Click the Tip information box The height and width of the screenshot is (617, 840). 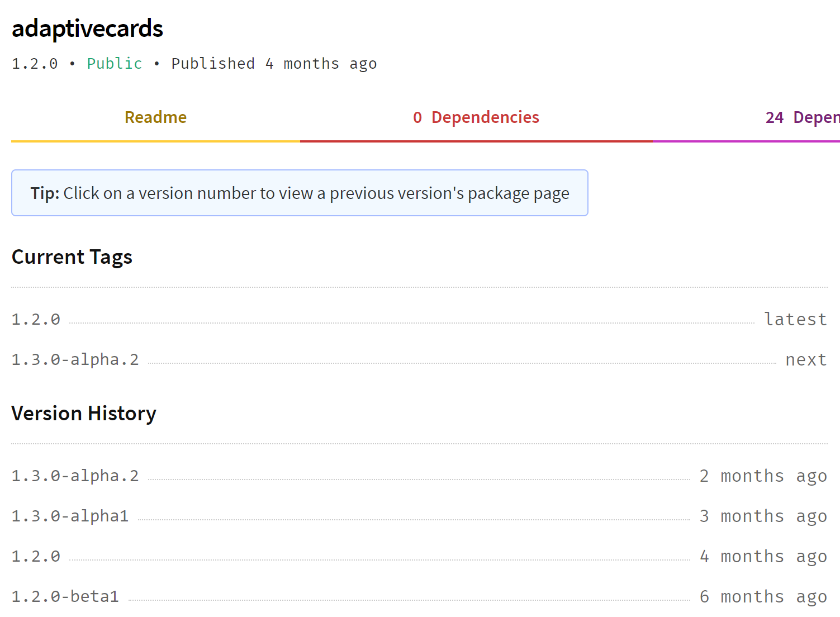[300, 193]
